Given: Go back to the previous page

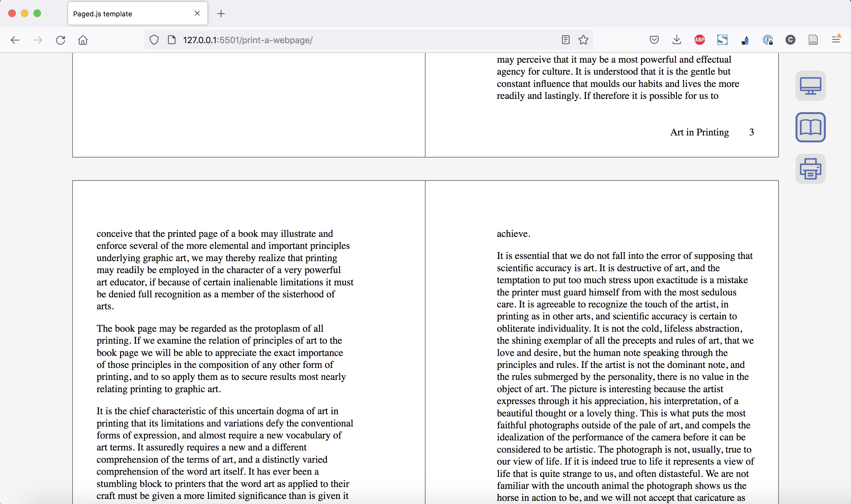Looking at the screenshot, I should click(15, 40).
